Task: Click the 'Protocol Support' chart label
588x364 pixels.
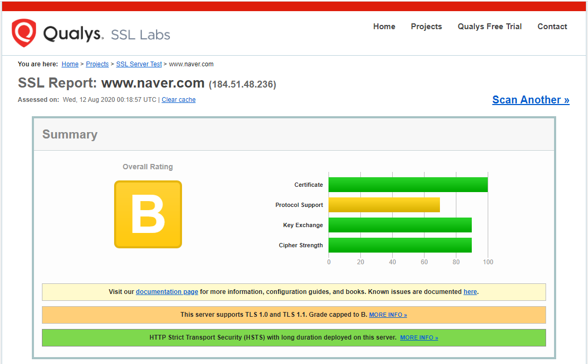Action: (x=299, y=205)
